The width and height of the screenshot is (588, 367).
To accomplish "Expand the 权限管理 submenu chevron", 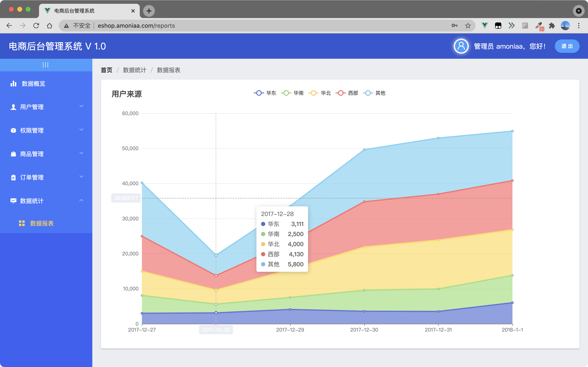I will pos(81,130).
